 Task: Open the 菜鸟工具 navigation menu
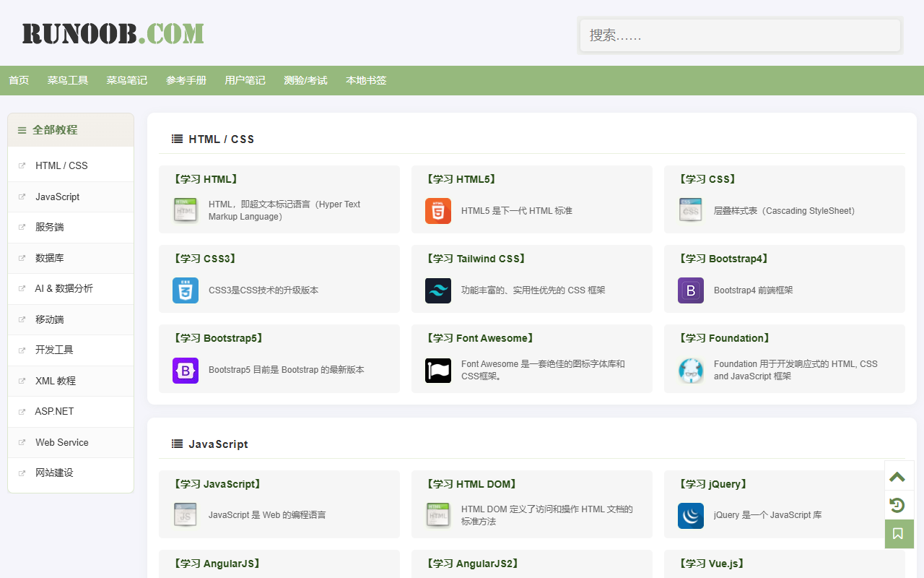68,80
